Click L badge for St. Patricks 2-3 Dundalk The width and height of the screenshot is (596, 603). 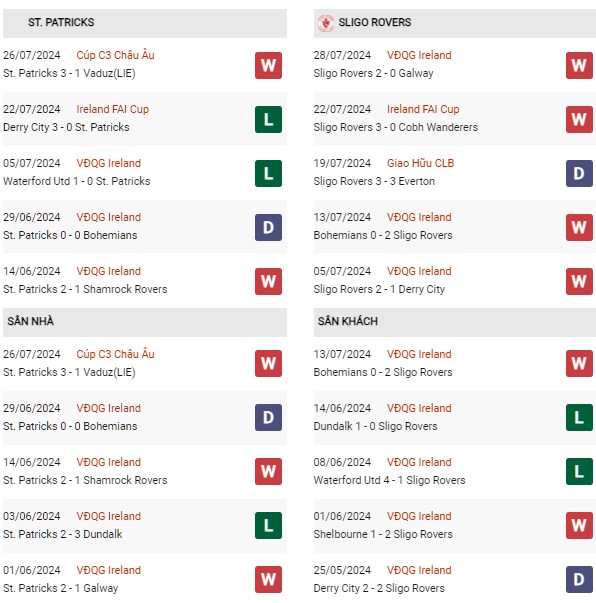[x=268, y=525]
